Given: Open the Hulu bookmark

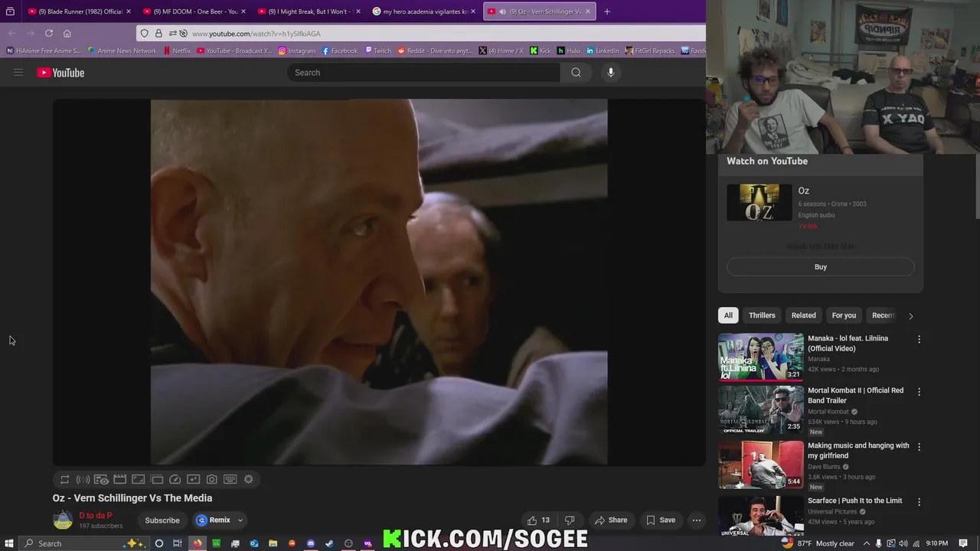Looking at the screenshot, I should click(x=568, y=51).
